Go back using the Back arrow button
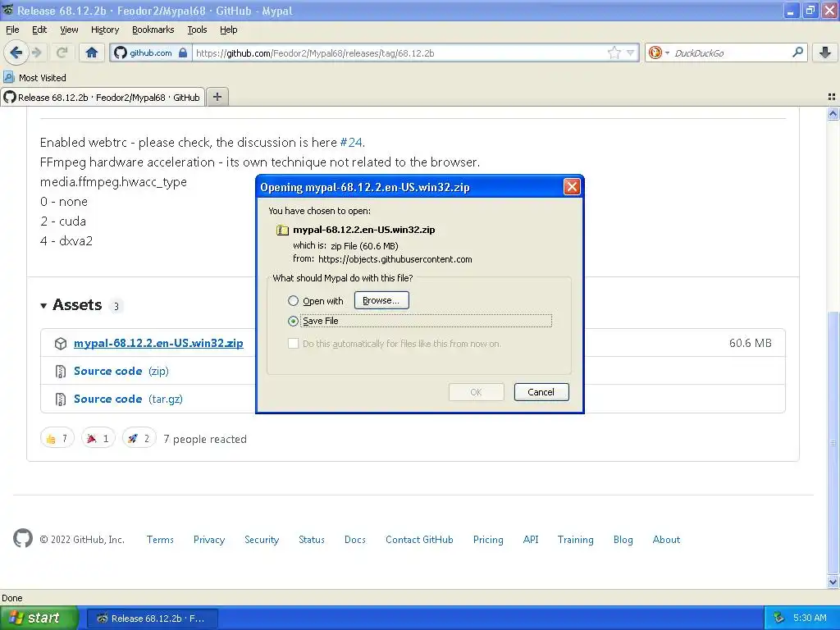The image size is (840, 630). pyautogui.click(x=16, y=52)
